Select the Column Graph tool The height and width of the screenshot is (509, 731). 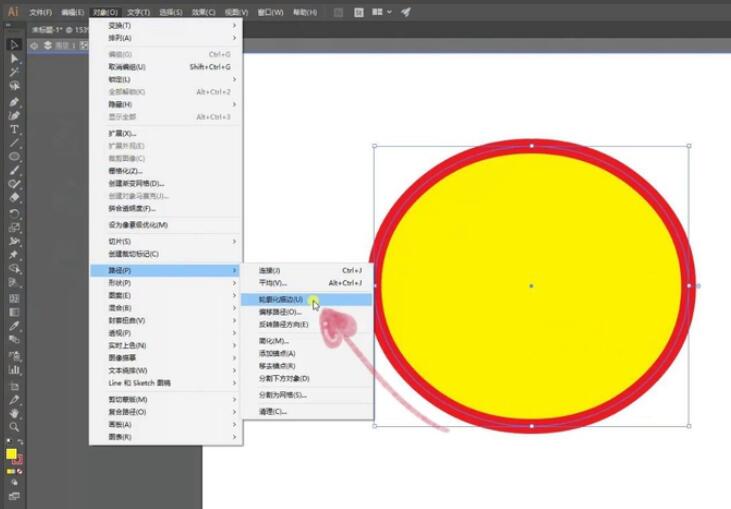pyautogui.click(x=14, y=370)
